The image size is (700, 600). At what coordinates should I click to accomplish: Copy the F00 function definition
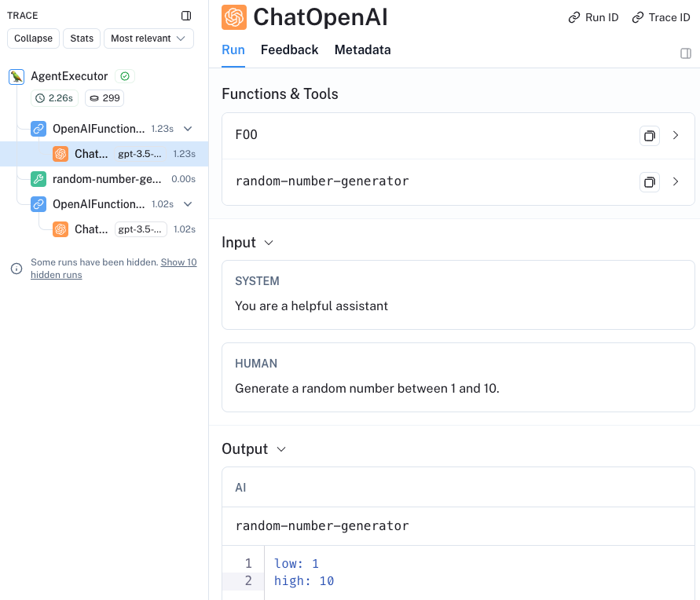(x=649, y=136)
